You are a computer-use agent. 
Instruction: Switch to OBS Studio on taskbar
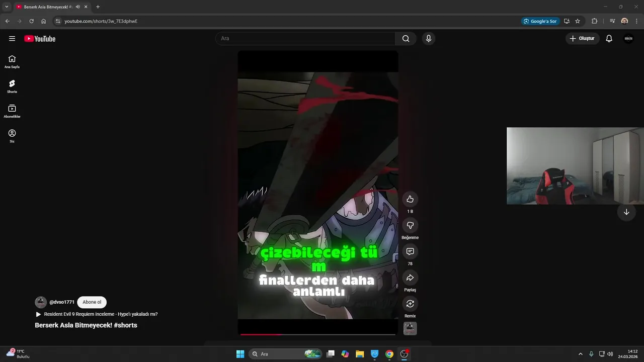coord(404,354)
